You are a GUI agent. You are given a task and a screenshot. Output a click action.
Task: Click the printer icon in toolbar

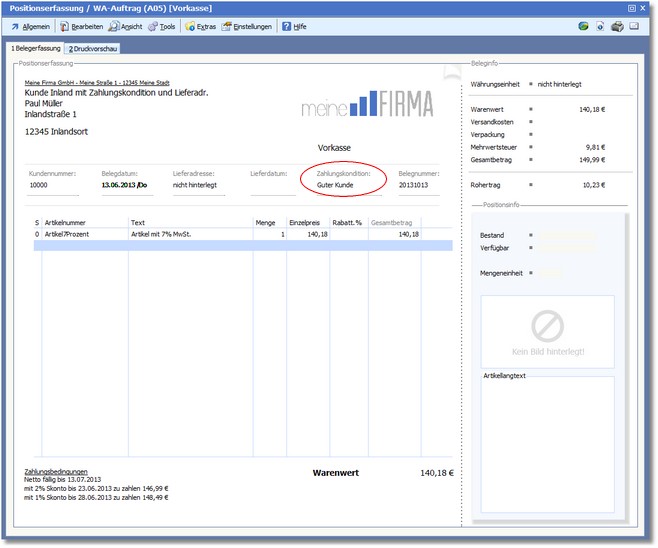[617, 27]
